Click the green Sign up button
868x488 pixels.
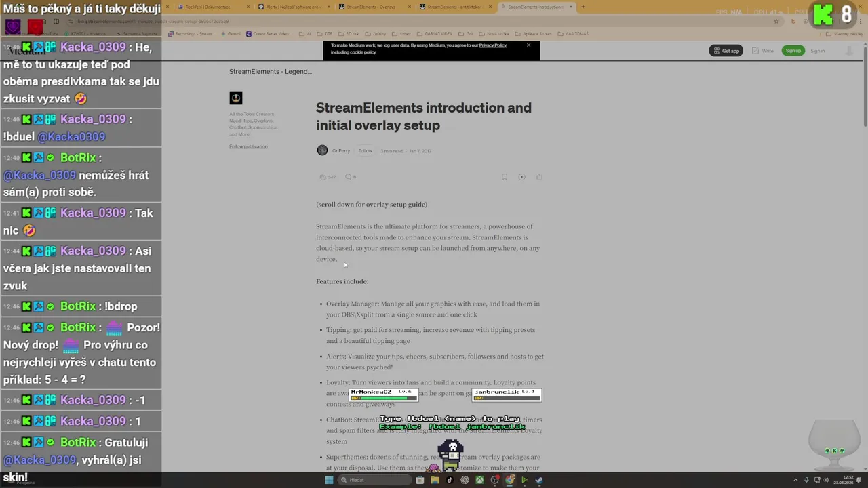click(x=793, y=51)
